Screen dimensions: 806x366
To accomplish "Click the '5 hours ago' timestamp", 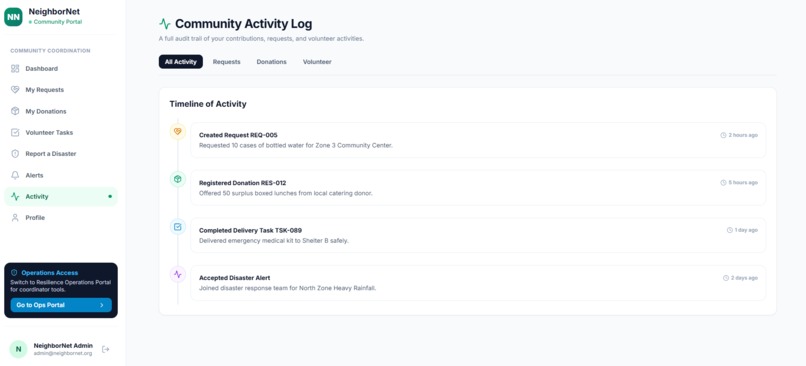I will (743, 182).
